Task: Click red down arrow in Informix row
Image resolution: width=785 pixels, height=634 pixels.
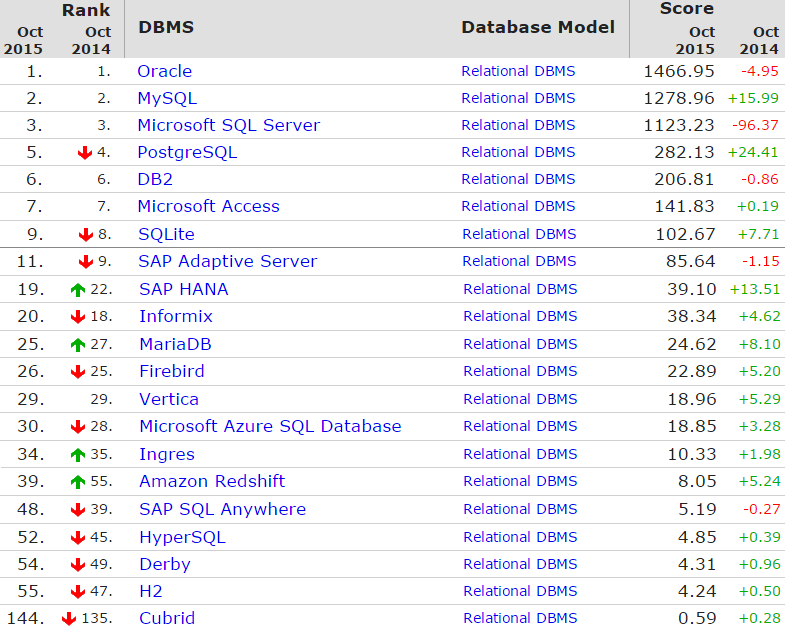Action: pyautogui.click(x=78, y=316)
